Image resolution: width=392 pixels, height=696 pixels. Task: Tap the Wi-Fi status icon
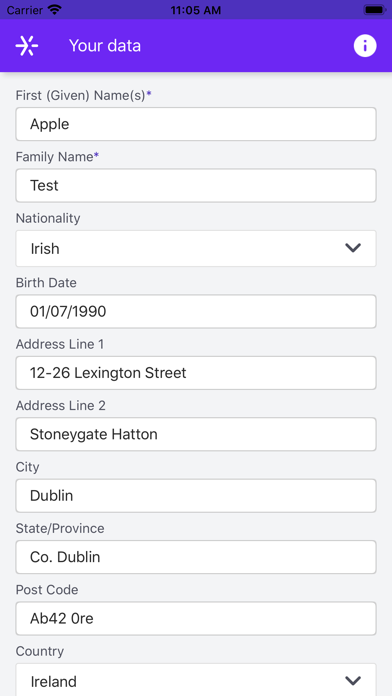pos(55,10)
